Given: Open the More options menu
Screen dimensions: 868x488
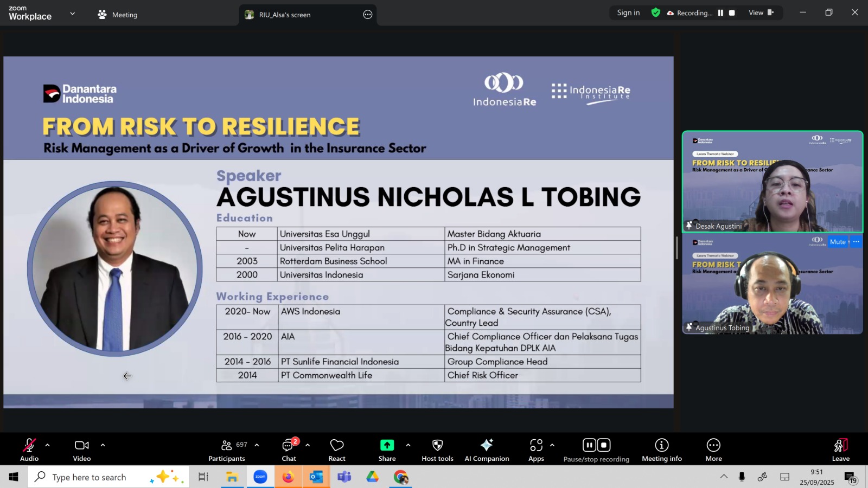Looking at the screenshot, I should click(713, 450).
